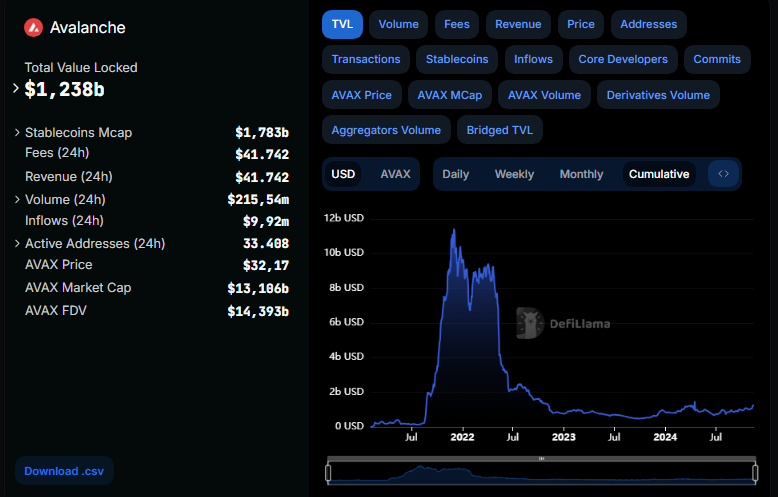Click the 12b USD axis label
The image size is (778, 497).
[343, 218]
